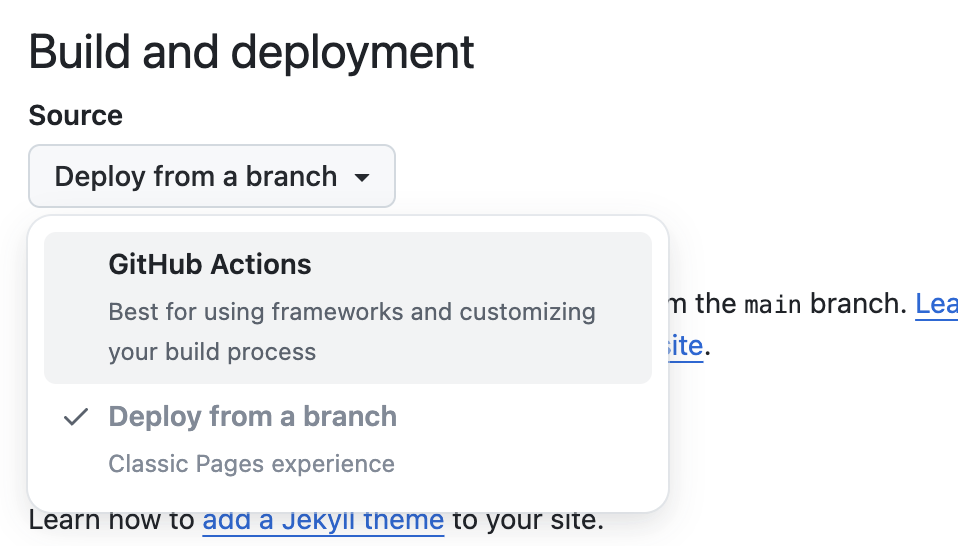
Task: Click the "Build and deployment" heading
Action: (x=252, y=52)
